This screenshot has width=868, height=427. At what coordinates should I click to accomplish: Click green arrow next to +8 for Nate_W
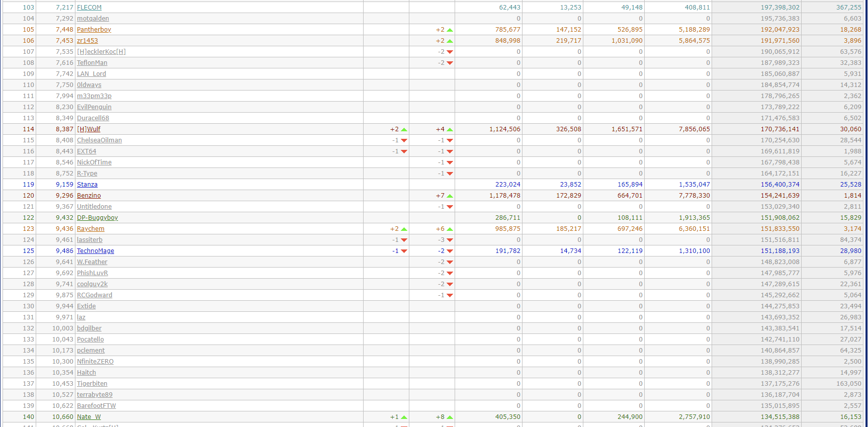pos(450,417)
